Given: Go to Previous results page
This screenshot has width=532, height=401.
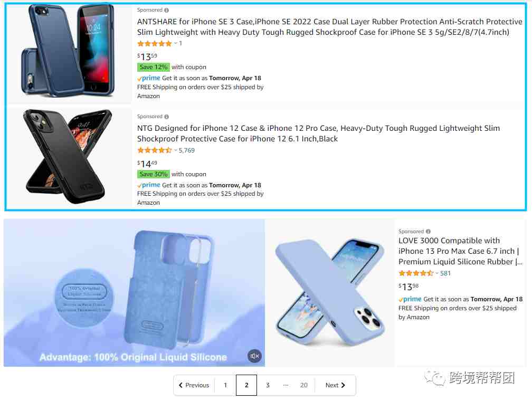Looking at the screenshot, I should [x=194, y=385].
